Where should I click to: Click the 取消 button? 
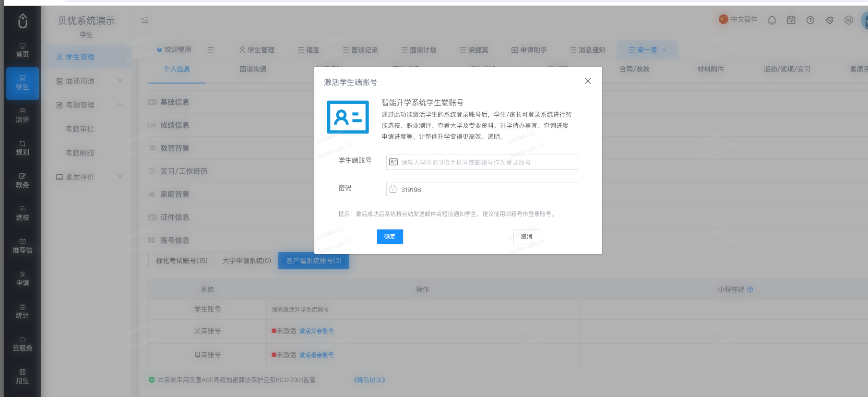coord(527,237)
